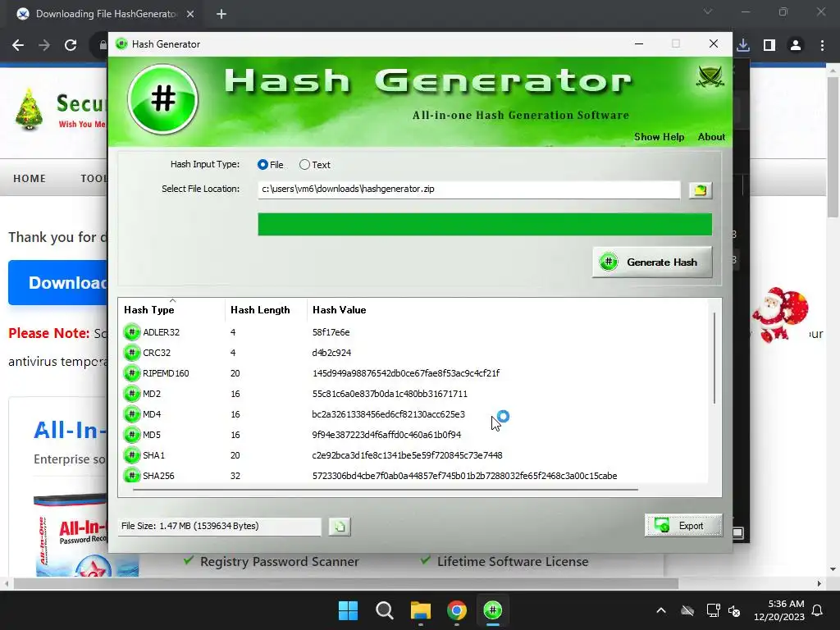Click the MD2 row hash icon
Screen dimensions: 840x630
131,394
